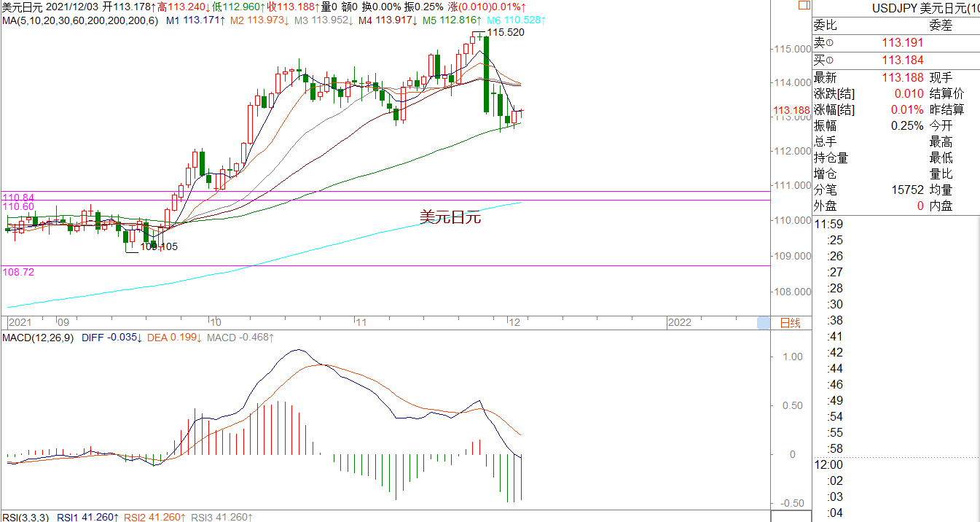
Task: Click the 109.105 low price marker
Action: (x=159, y=246)
